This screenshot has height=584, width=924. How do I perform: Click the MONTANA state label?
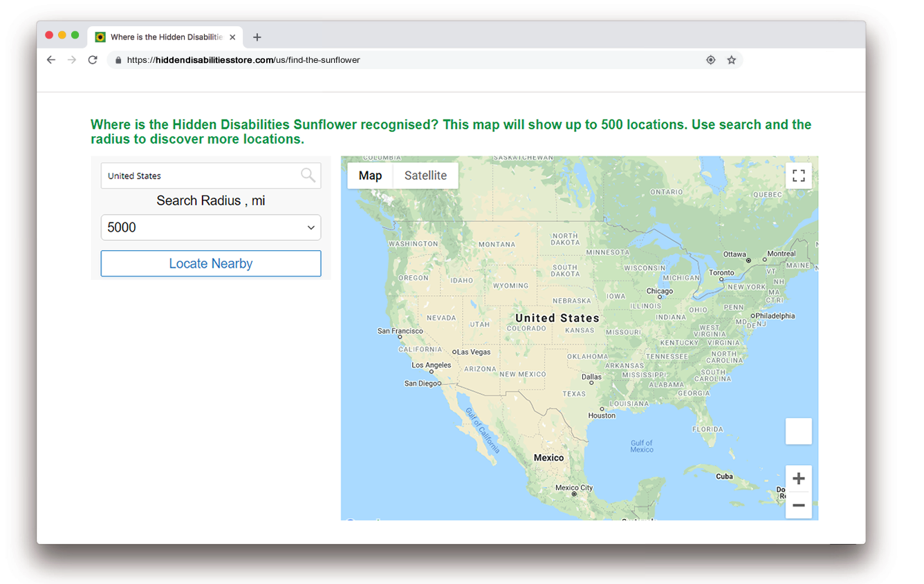click(497, 245)
